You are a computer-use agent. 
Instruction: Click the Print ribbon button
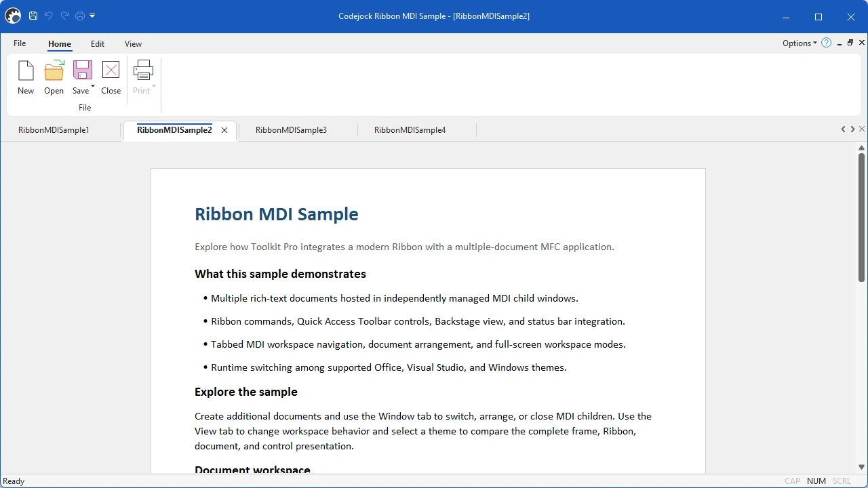click(143, 78)
